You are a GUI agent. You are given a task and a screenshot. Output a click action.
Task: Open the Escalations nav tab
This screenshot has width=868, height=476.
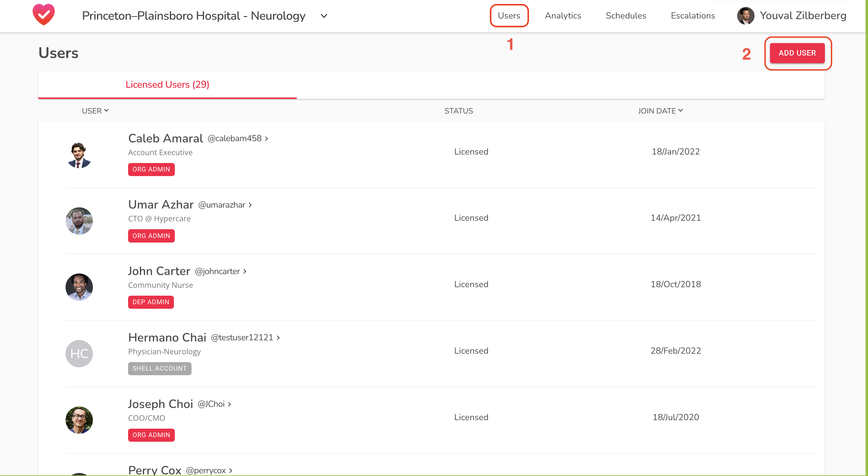click(693, 16)
